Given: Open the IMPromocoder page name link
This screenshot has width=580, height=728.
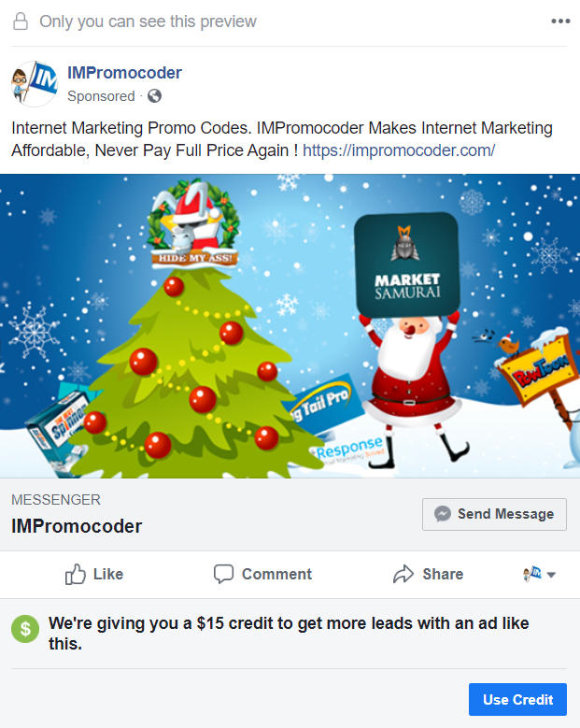Looking at the screenshot, I should [124, 73].
